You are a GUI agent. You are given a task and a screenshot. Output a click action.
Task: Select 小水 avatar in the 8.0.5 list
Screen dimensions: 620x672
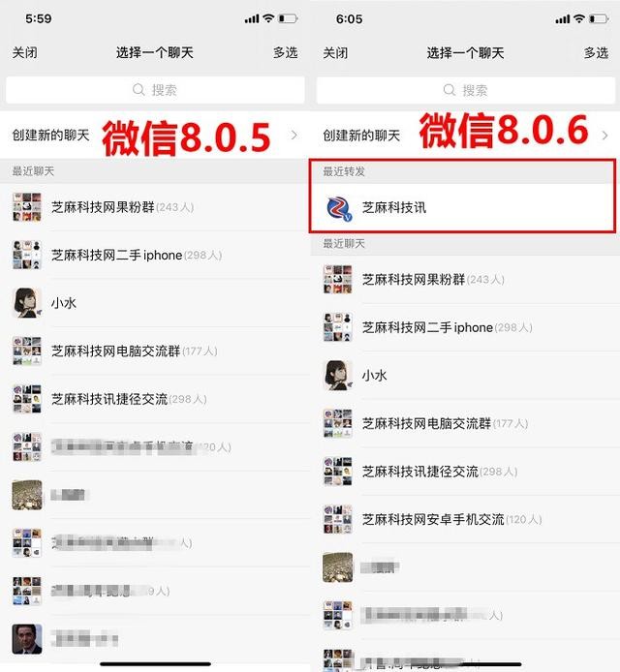tap(27, 302)
